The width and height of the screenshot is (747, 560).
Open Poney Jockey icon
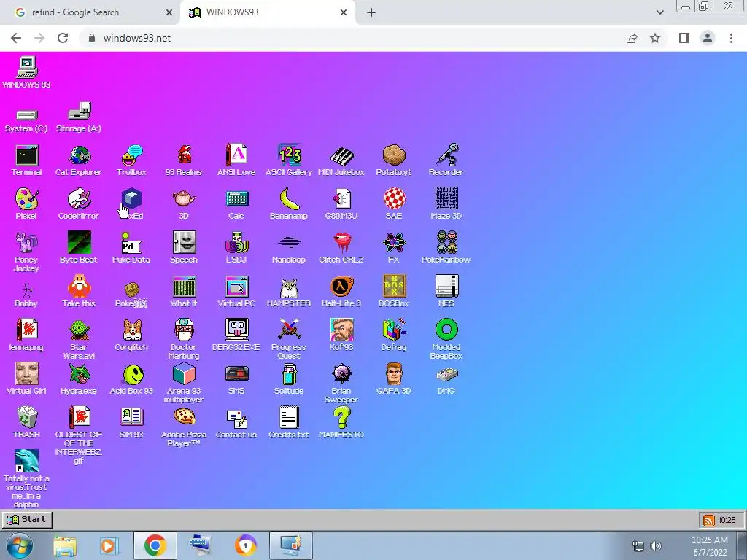27,252
